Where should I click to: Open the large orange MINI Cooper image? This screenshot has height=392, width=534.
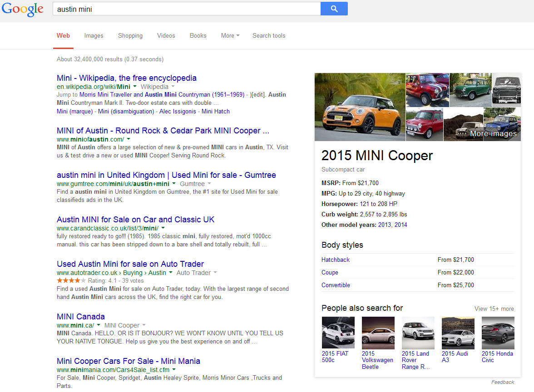click(x=360, y=107)
